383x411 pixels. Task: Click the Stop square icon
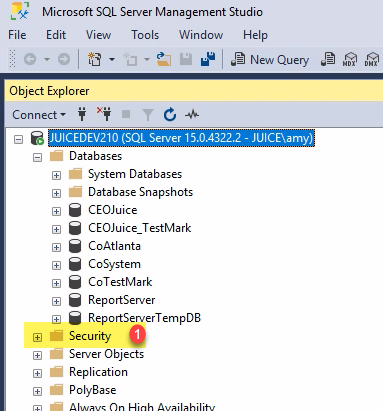[x=126, y=115]
